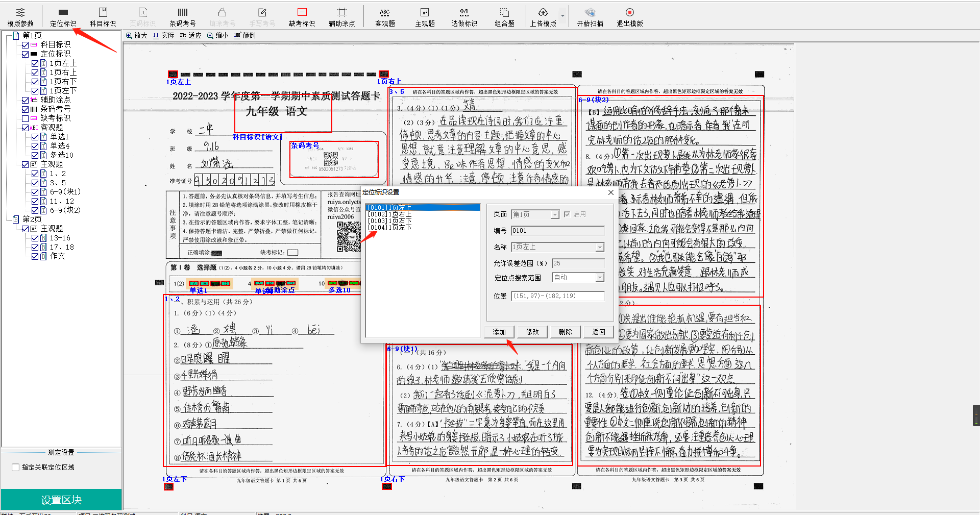Uncheck the 多选10 tree checkbox
Screen dimensions: 980x515
click(35, 155)
